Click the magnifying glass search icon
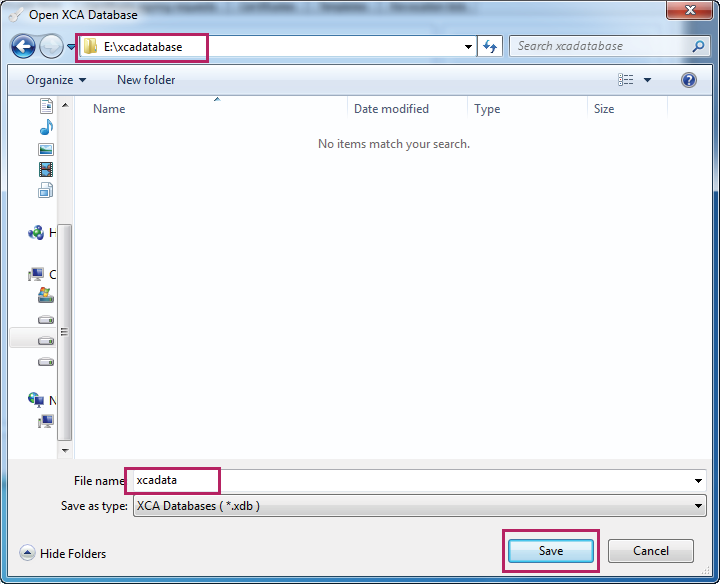Screen dimensions: 720x584 698,46
